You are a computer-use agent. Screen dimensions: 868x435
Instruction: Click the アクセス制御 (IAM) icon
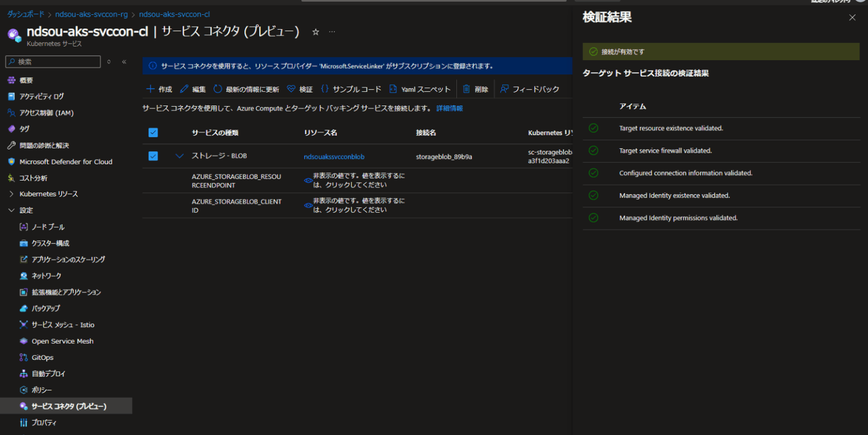pyautogui.click(x=11, y=113)
